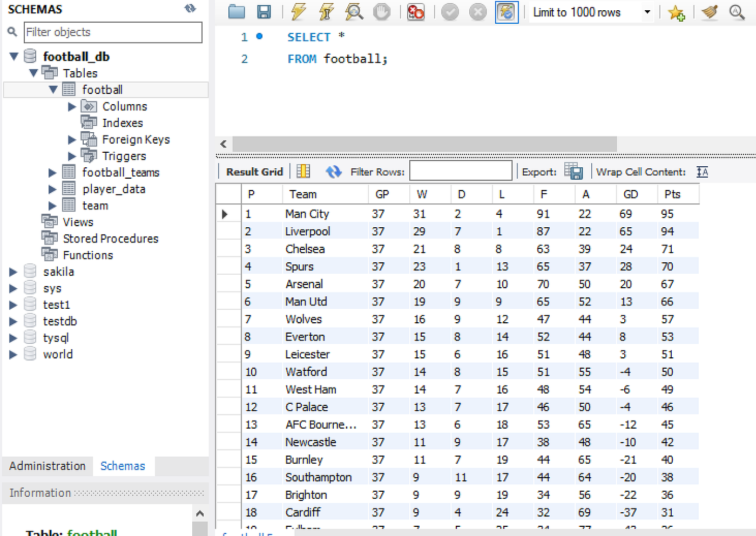
Task: Add the query to snippets with star icon
Action: click(x=677, y=12)
